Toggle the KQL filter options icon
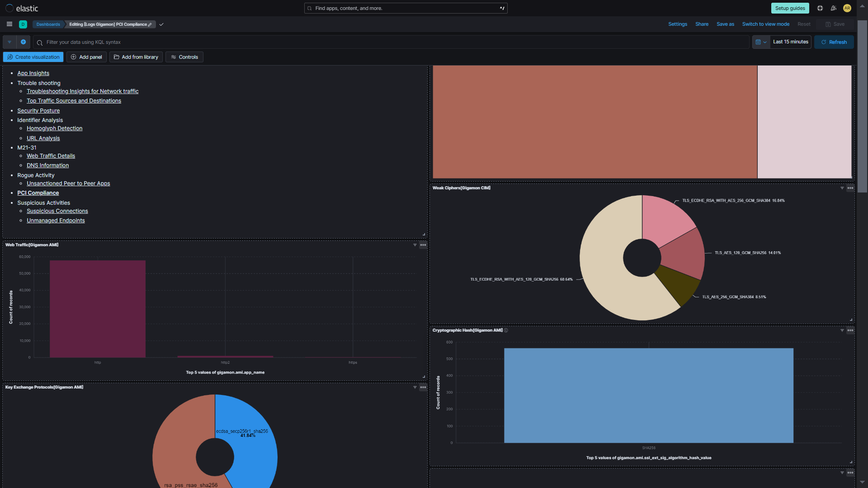The width and height of the screenshot is (868, 488). (9, 42)
